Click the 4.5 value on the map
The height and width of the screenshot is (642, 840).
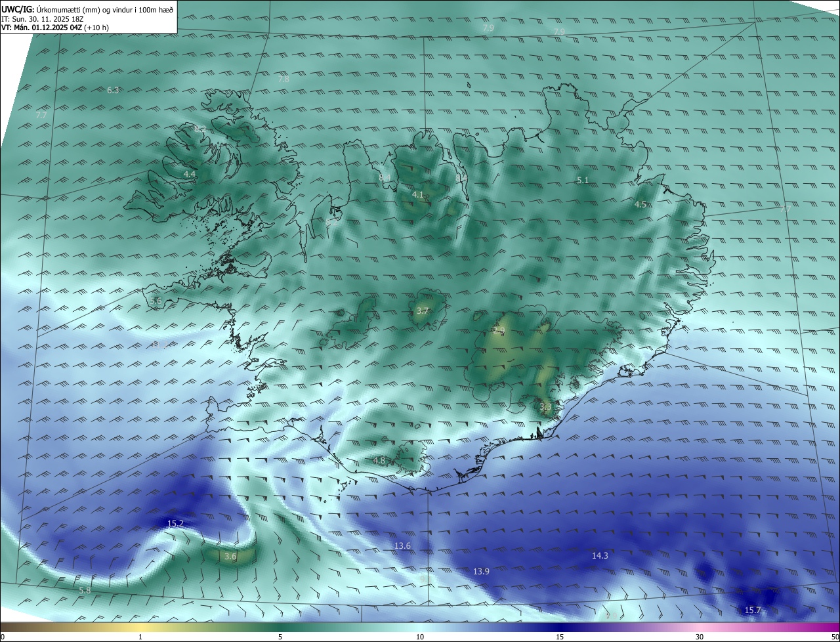click(x=640, y=205)
